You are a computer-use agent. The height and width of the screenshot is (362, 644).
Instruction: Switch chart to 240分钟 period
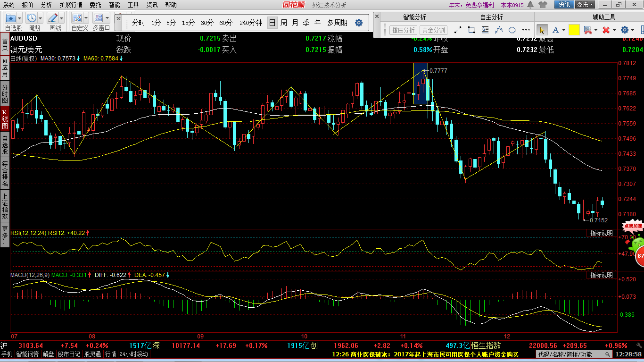[x=251, y=23]
